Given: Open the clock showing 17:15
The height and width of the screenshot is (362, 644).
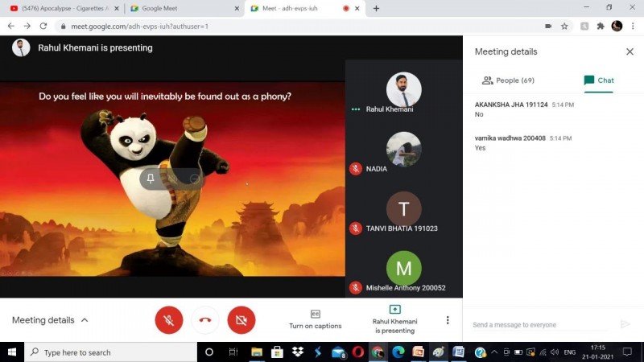Looking at the screenshot, I should pos(597,352).
